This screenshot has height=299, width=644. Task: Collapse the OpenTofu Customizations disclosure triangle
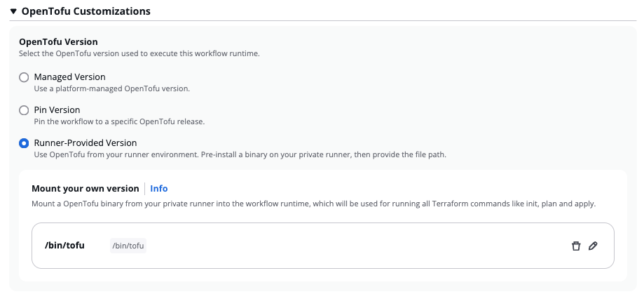pyautogui.click(x=13, y=11)
